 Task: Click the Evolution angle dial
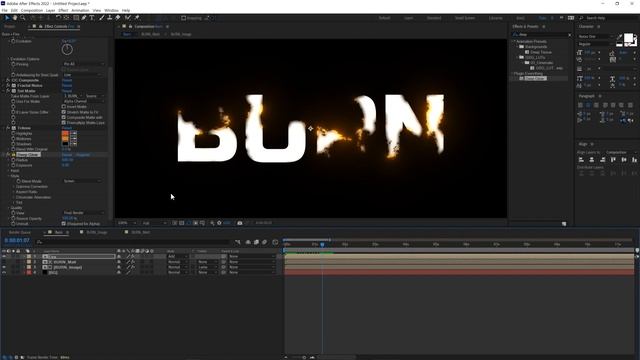(67, 49)
